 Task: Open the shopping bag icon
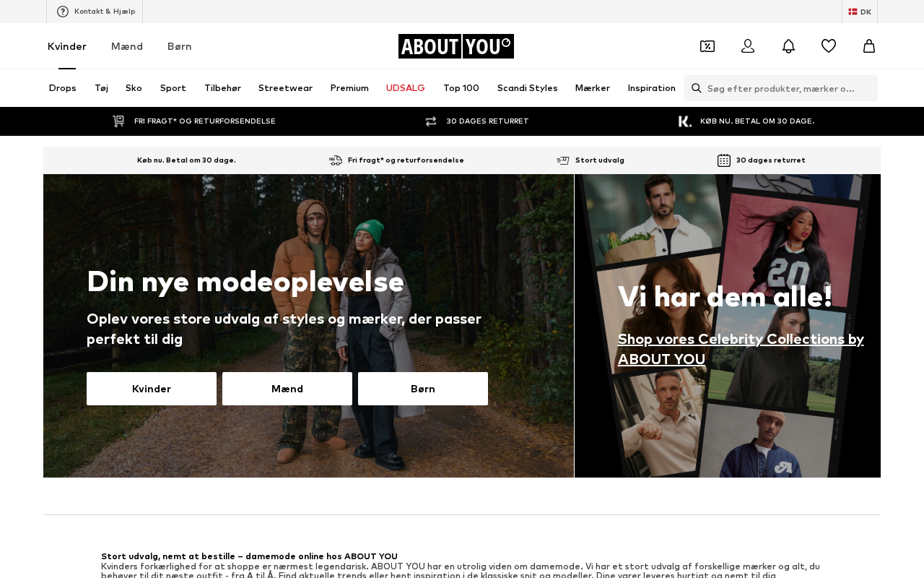pyautogui.click(x=869, y=46)
